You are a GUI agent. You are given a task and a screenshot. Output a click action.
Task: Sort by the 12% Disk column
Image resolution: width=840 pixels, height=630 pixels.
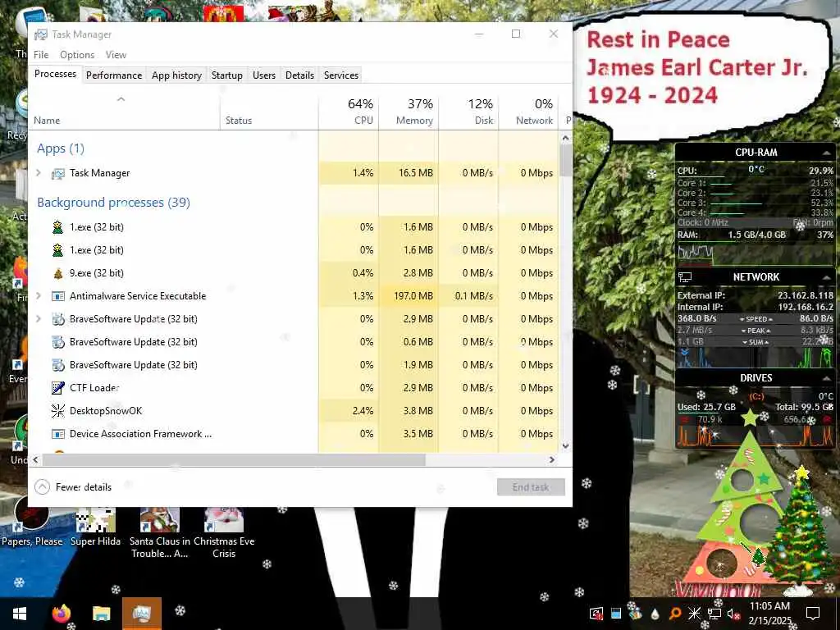point(468,112)
